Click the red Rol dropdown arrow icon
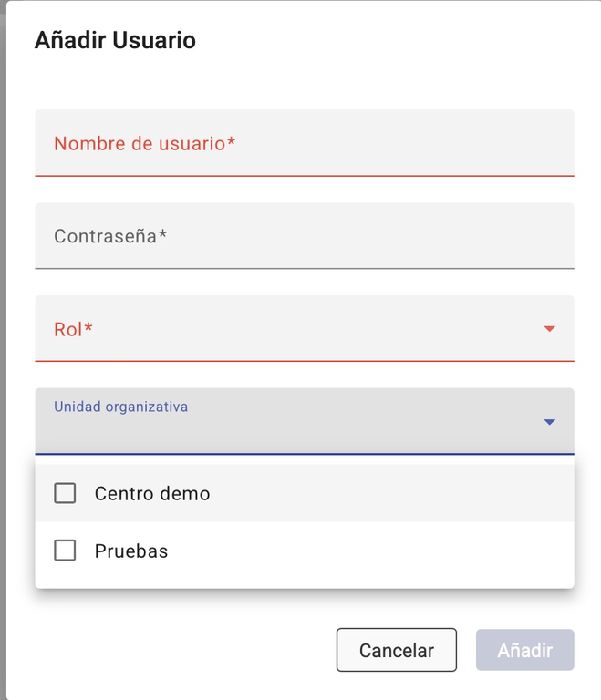 point(549,329)
